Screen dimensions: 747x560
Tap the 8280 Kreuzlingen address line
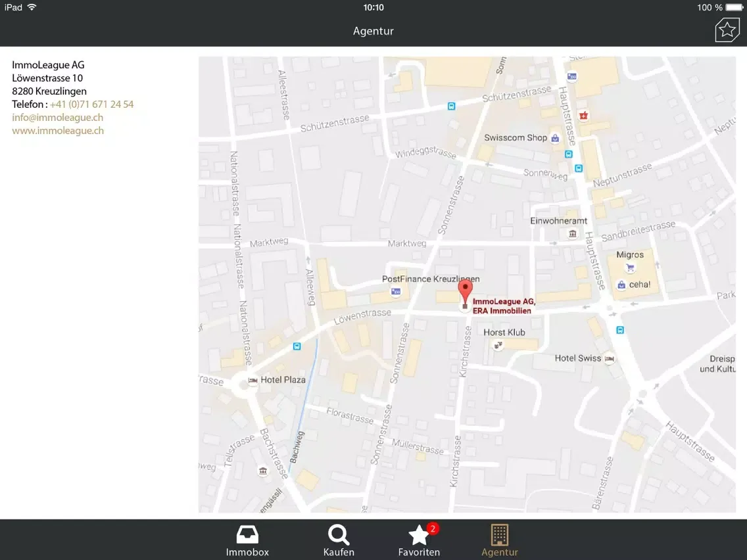click(49, 91)
